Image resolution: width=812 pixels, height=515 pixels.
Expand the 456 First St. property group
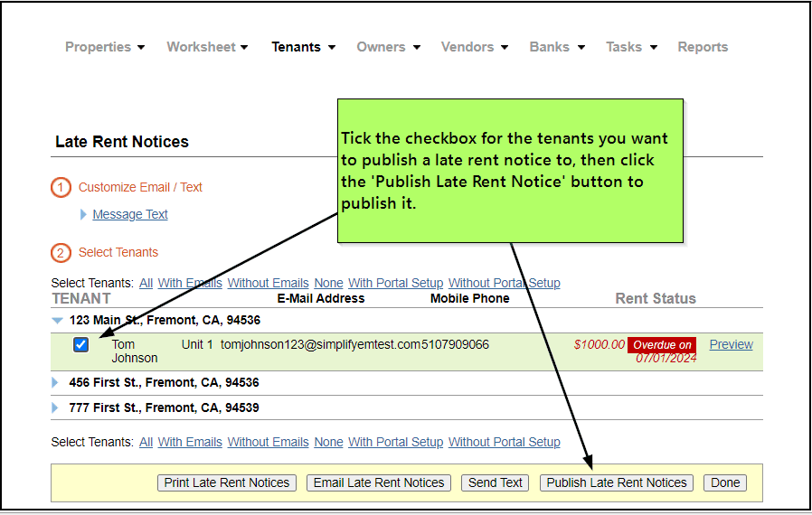[x=56, y=383]
